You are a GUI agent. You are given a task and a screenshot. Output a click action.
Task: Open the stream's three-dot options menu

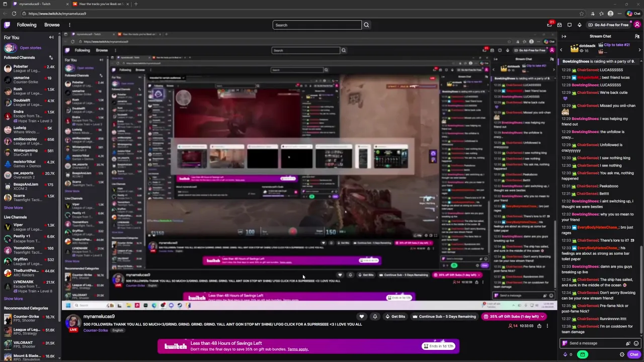547,326
